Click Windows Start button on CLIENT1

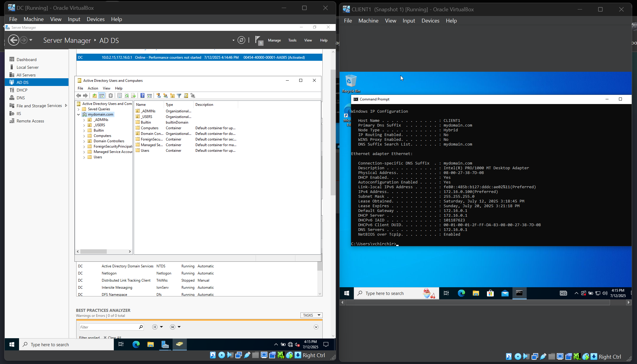point(347,293)
